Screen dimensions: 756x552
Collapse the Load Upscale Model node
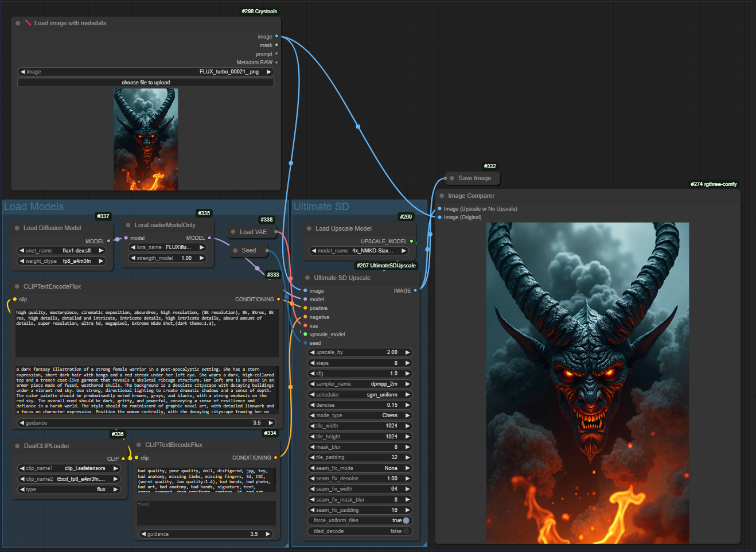click(309, 228)
